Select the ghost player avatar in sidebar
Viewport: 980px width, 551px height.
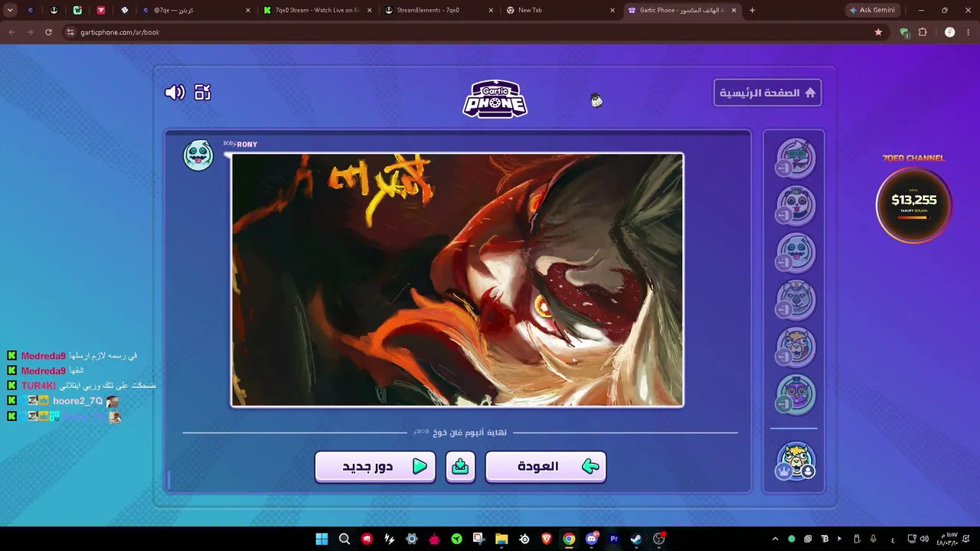[x=795, y=253]
